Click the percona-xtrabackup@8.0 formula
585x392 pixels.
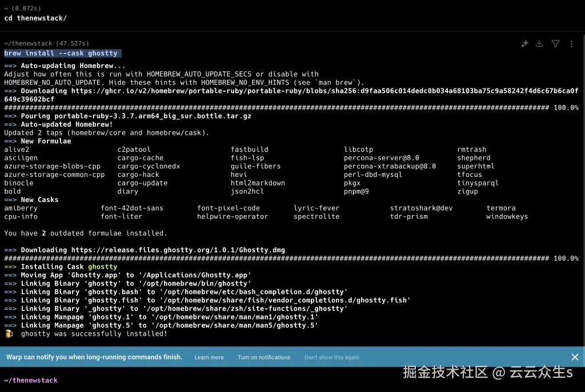point(390,166)
